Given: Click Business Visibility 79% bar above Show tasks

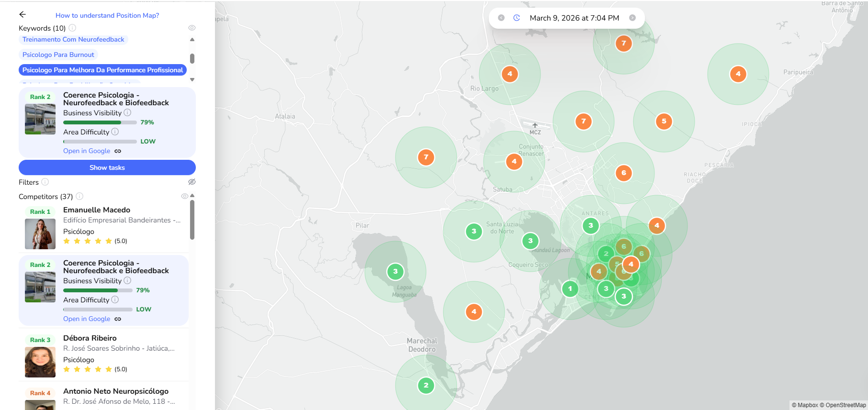Looking at the screenshot, I should (x=100, y=122).
